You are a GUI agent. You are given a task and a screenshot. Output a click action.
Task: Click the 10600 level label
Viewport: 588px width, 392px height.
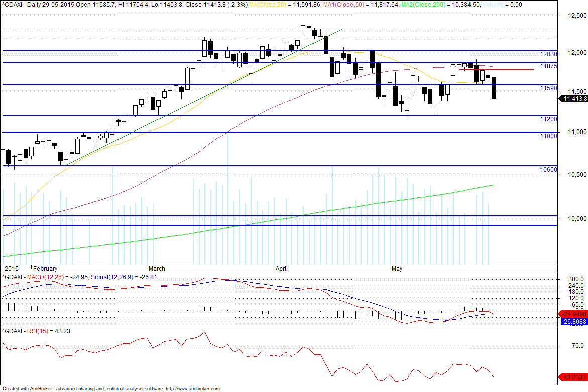[x=548, y=169]
